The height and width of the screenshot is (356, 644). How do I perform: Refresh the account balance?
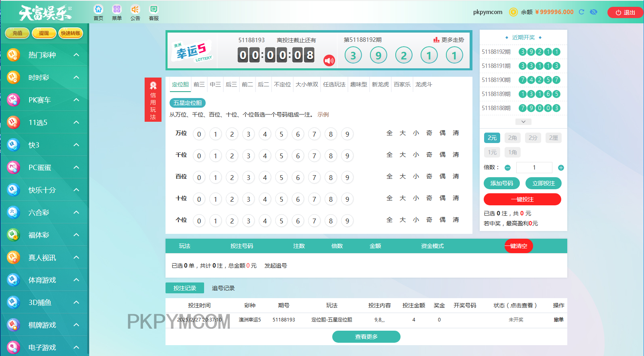point(581,12)
